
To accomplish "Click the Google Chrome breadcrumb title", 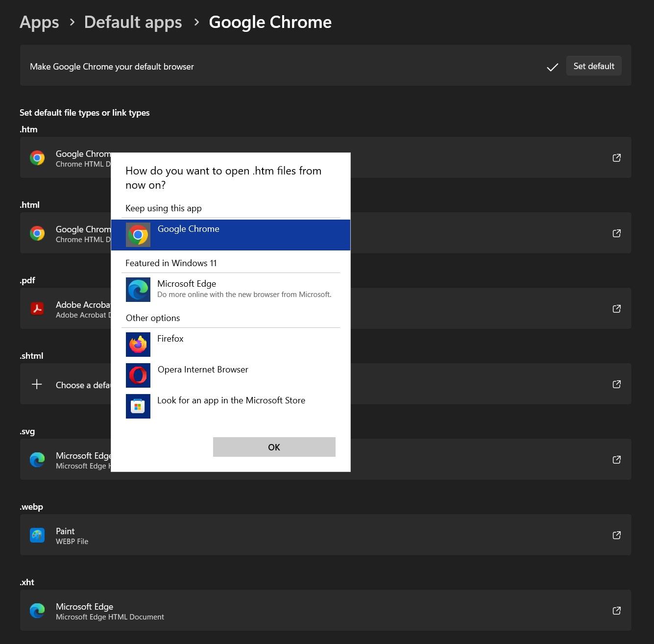I will point(270,22).
